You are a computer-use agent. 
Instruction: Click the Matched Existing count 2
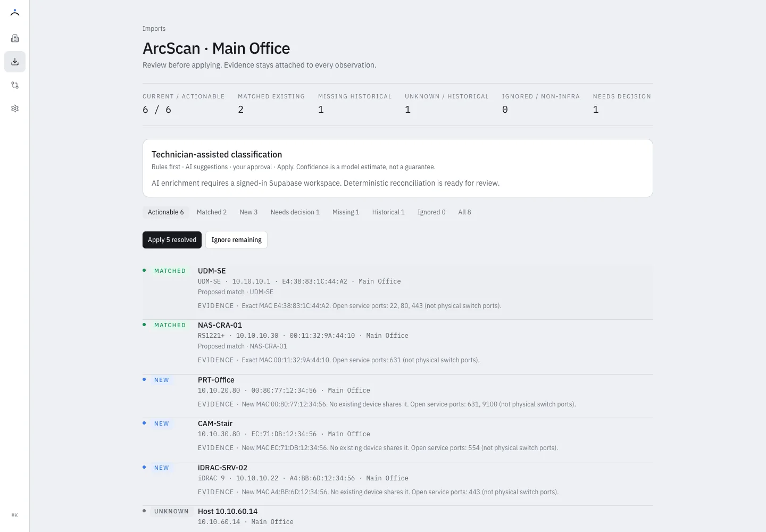point(241,110)
